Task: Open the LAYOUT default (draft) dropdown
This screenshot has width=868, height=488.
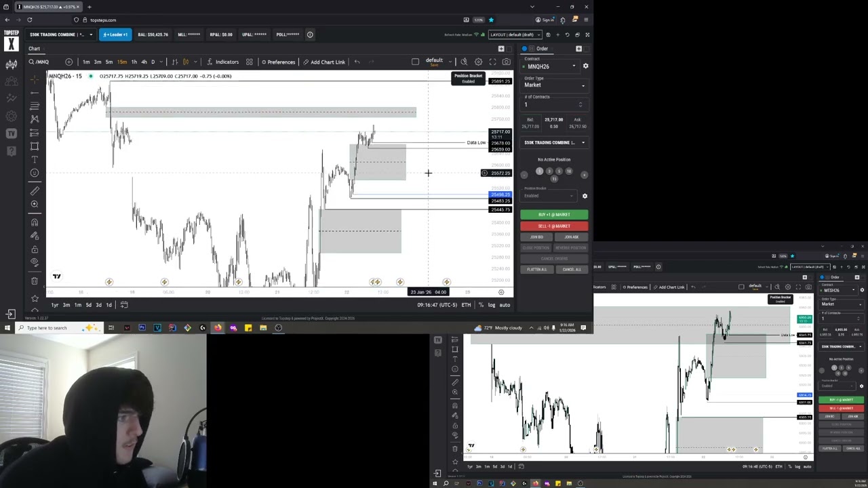Action: (x=515, y=35)
